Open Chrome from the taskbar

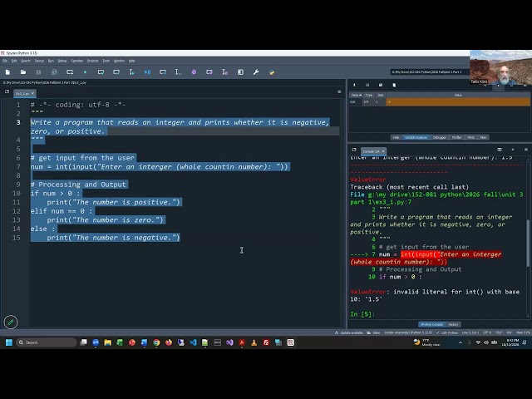point(156,342)
